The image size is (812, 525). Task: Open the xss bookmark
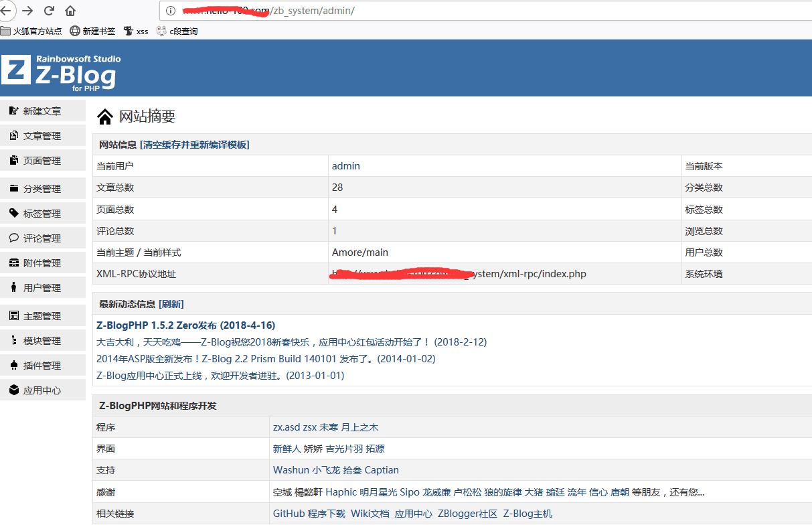coord(136,31)
